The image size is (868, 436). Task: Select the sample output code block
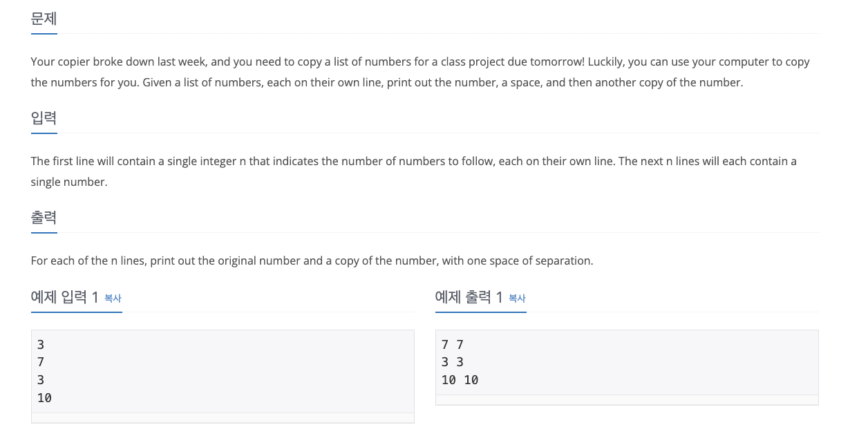pyautogui.click(x=626, y=362)
